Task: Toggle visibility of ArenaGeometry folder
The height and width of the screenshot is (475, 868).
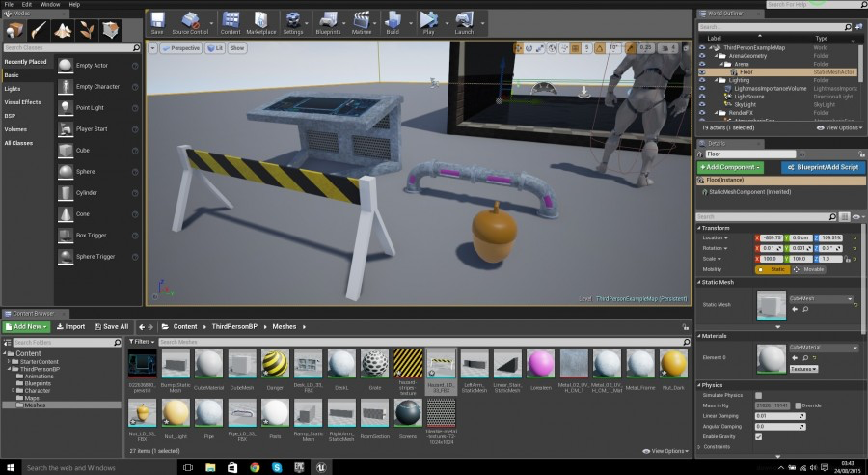Action: pyautogui.click(x=702, y=56)
